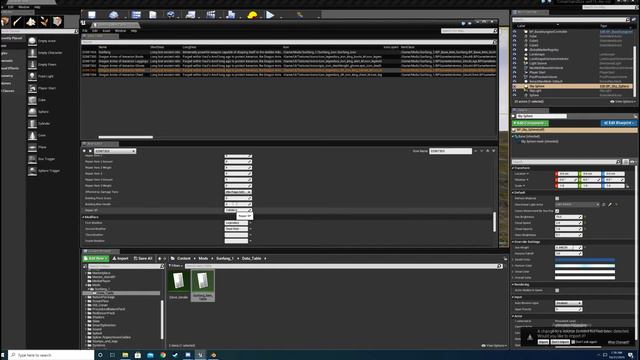Image resolution: width=640 pixels, height=360 pixels.
Task: Open the Blueprints toolbar icon
Action: pos(190,15)
